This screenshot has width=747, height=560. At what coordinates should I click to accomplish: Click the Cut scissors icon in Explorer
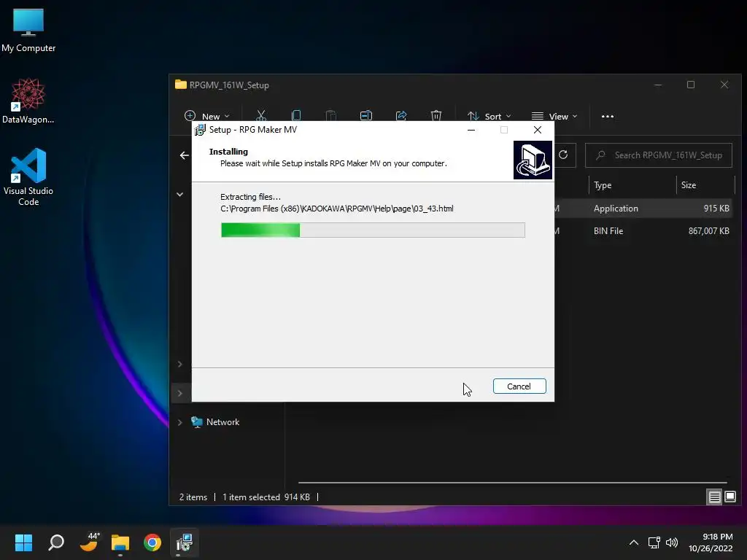pos(261,116)
